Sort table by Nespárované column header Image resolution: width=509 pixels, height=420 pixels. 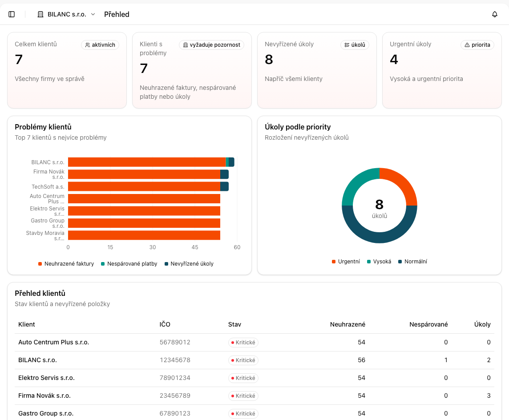(428, 325)
